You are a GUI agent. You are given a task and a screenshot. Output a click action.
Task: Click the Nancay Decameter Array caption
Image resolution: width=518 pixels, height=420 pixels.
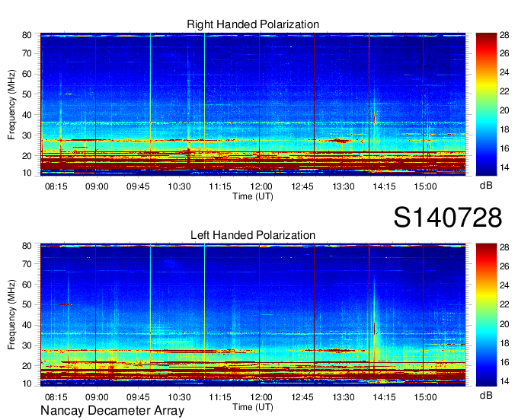coord(112,410)
